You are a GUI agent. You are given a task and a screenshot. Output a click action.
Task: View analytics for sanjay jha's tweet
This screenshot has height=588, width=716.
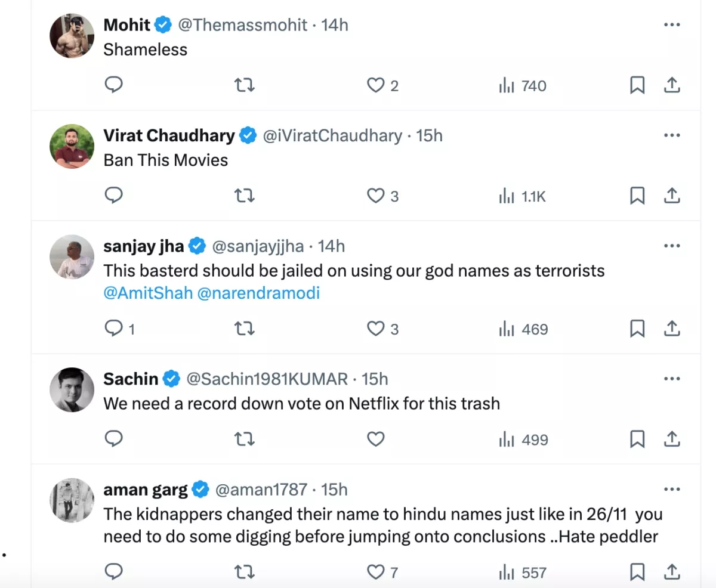523,329
